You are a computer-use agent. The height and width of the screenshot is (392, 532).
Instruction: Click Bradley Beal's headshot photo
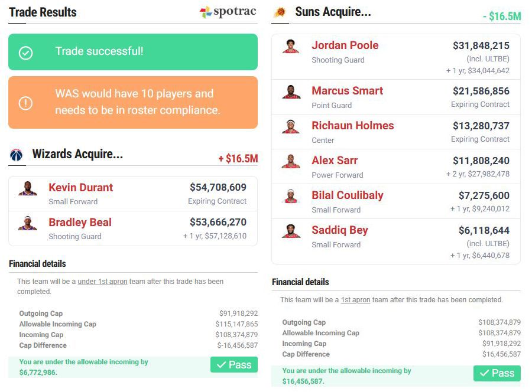pos(27,224)
